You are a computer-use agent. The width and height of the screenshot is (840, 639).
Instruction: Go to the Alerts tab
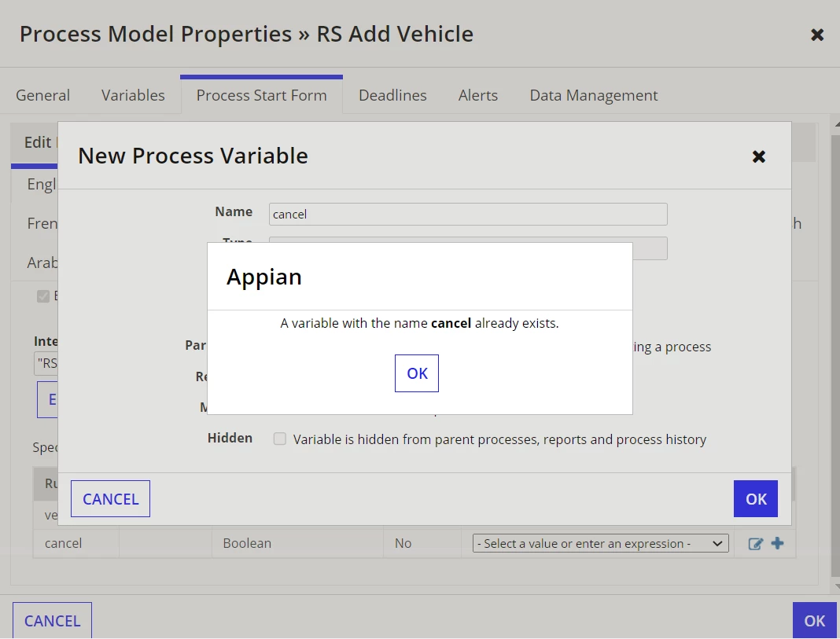tap(478, 95)
